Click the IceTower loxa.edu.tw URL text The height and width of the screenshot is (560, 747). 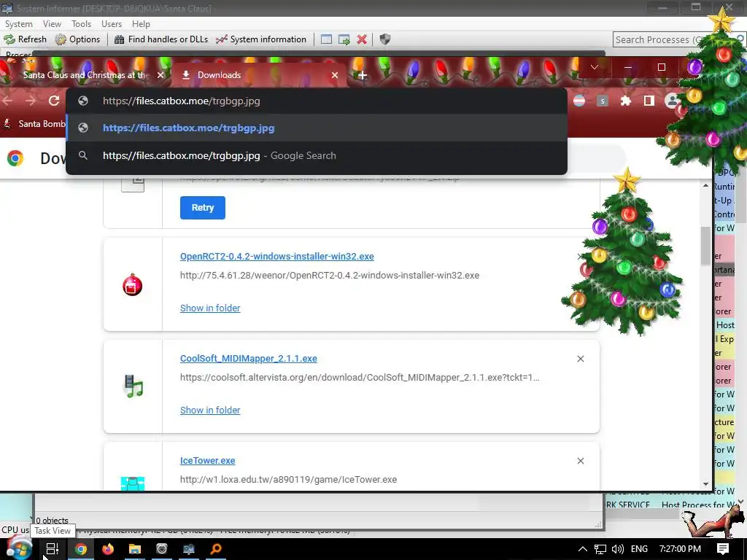point(288,480)
